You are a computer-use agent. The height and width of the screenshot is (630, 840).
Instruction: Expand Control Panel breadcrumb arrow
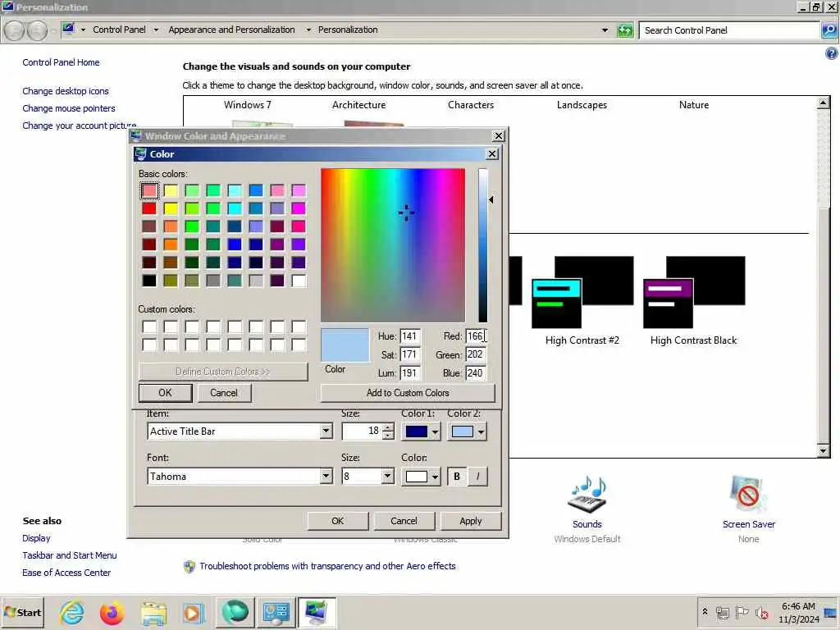click(156, 30)
